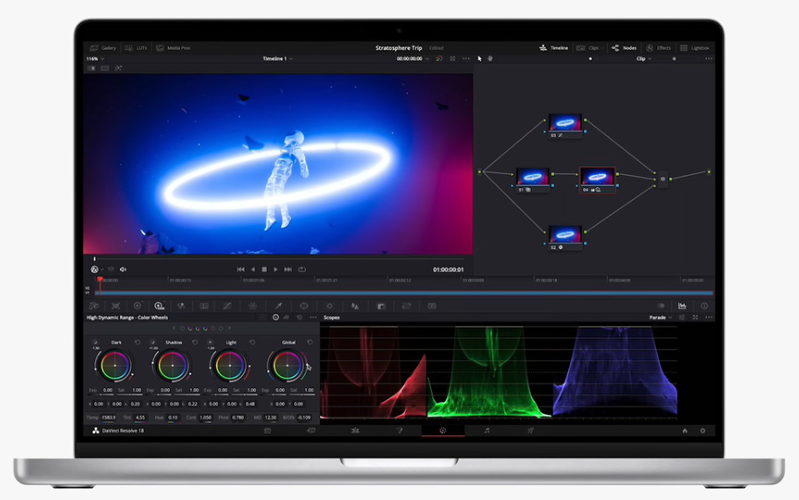Click the viewer scrubber playhead
The height and width of the screenshot is (500, 799).
pos(95,259)
